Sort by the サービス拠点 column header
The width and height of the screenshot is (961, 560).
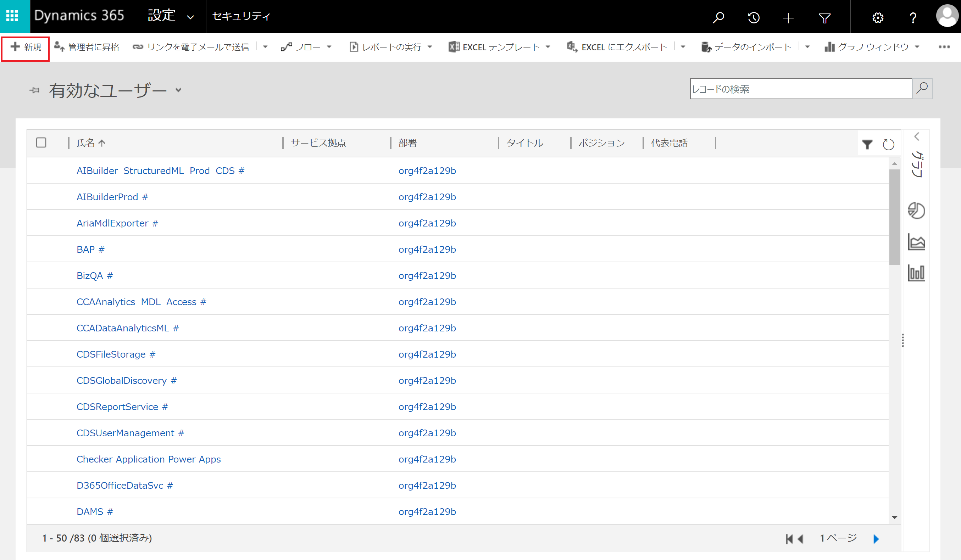(x=318, y=143)
